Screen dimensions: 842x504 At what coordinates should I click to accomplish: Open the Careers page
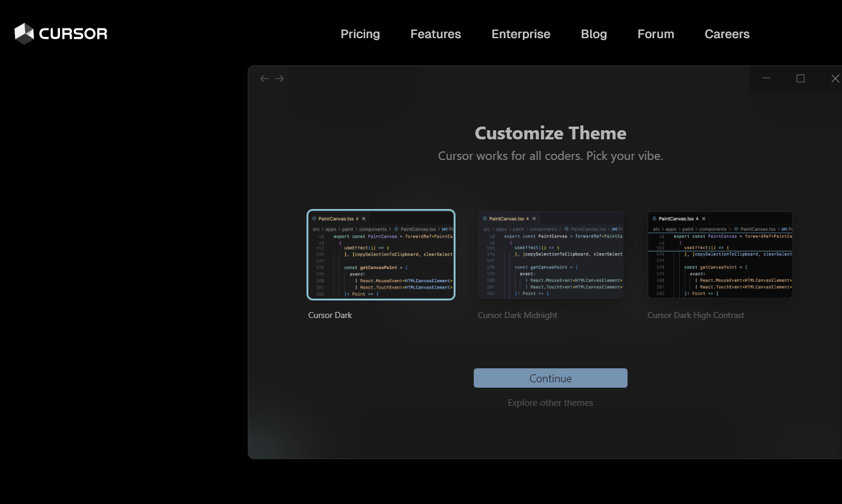[727, 34]
